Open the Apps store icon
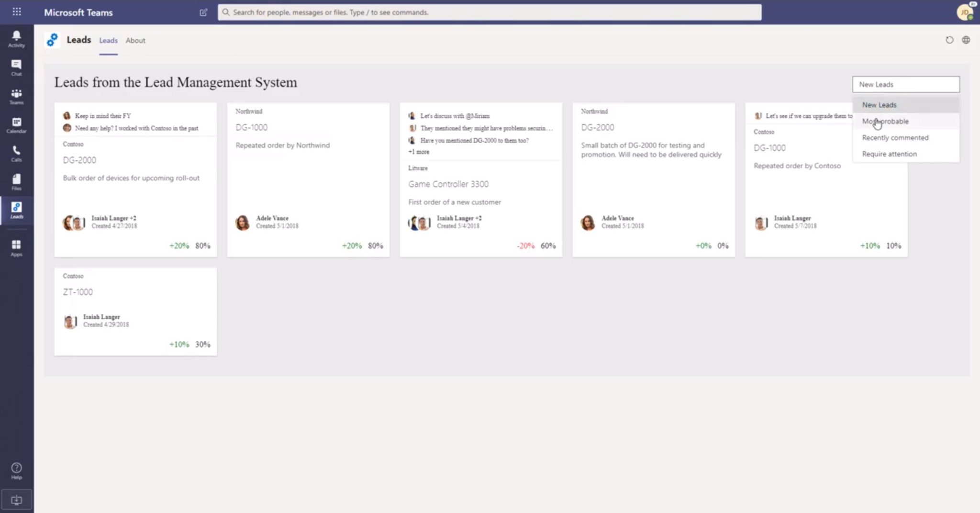980x513 pixels. tap(16, 248)
